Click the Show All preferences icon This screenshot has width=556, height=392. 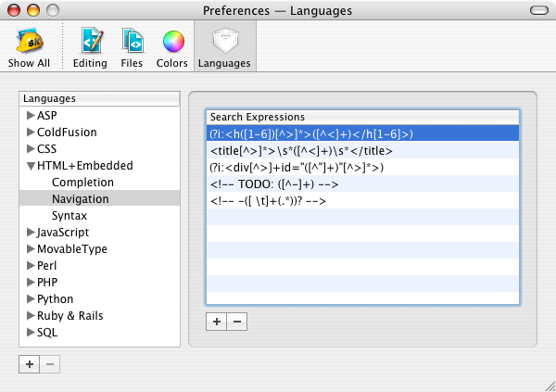[29, 47]
